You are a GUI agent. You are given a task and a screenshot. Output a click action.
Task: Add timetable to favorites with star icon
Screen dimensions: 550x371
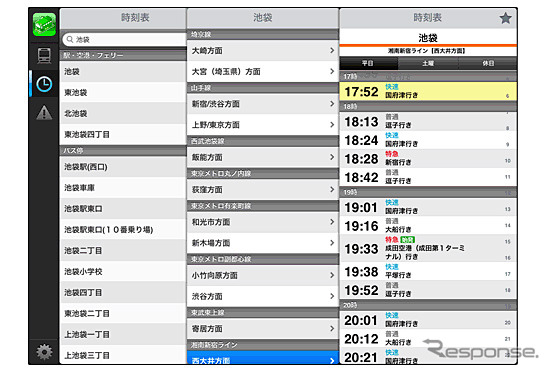point(505,18)
